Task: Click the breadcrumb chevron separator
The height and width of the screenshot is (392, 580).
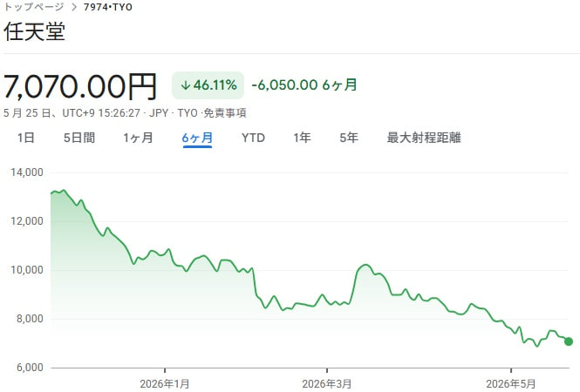Action: pyautogui.click(x=74, y=7)
